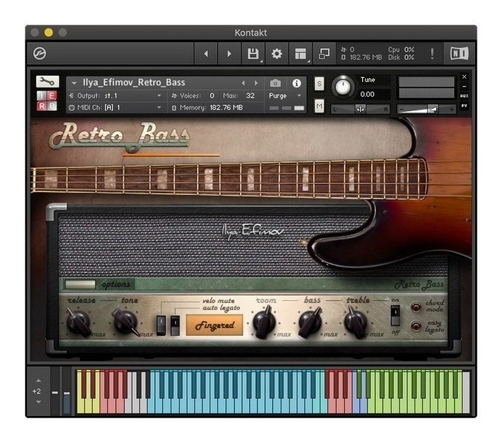Click the volume minus button
The image size is (504, 442).
pos(402,110)
